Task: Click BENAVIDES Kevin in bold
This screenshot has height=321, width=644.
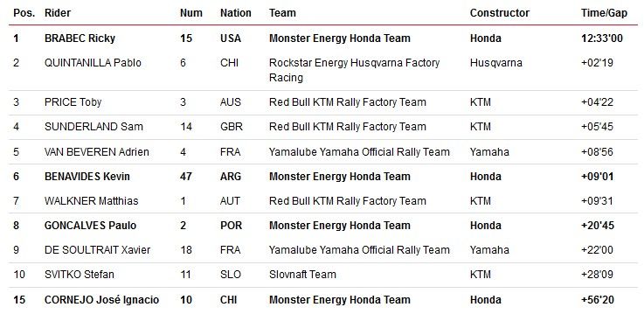Action: (x=87, y=177)
